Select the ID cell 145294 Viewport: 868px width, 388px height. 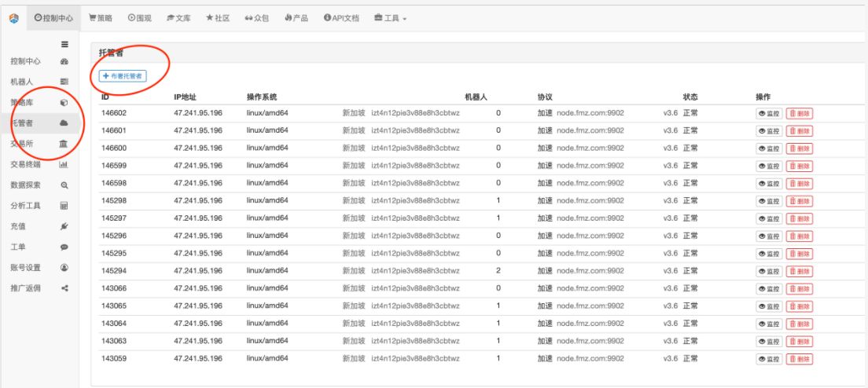[x=113, y=271]
